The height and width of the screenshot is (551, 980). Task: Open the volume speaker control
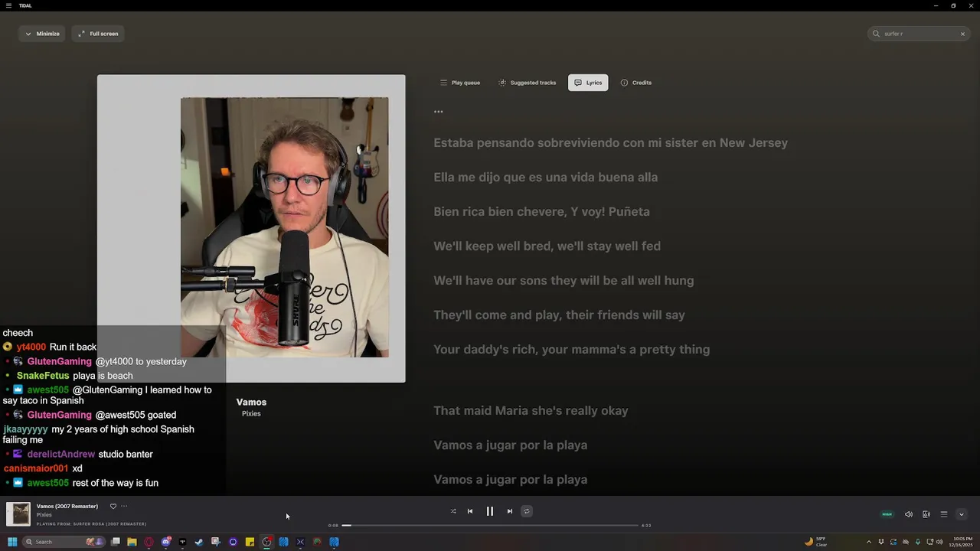[909, 514]
